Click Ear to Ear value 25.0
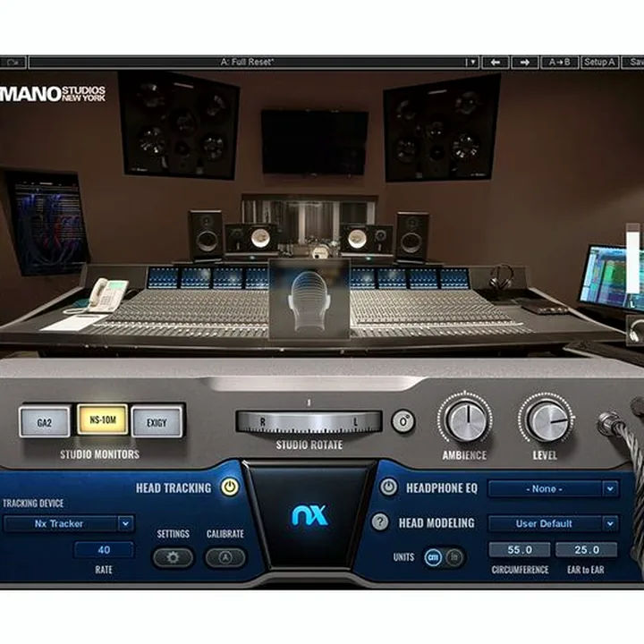Image resolution: width=644 pixels, height=644 pixels. [x=587, y=549]
